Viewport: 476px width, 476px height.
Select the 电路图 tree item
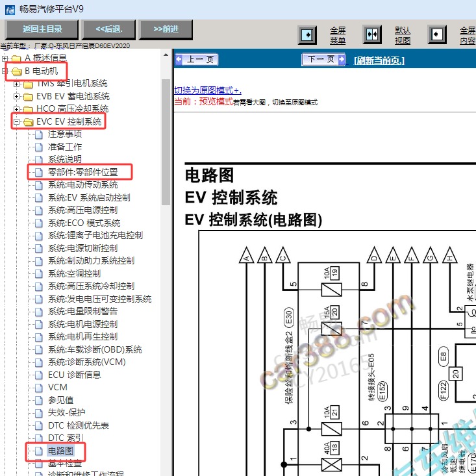60,451
